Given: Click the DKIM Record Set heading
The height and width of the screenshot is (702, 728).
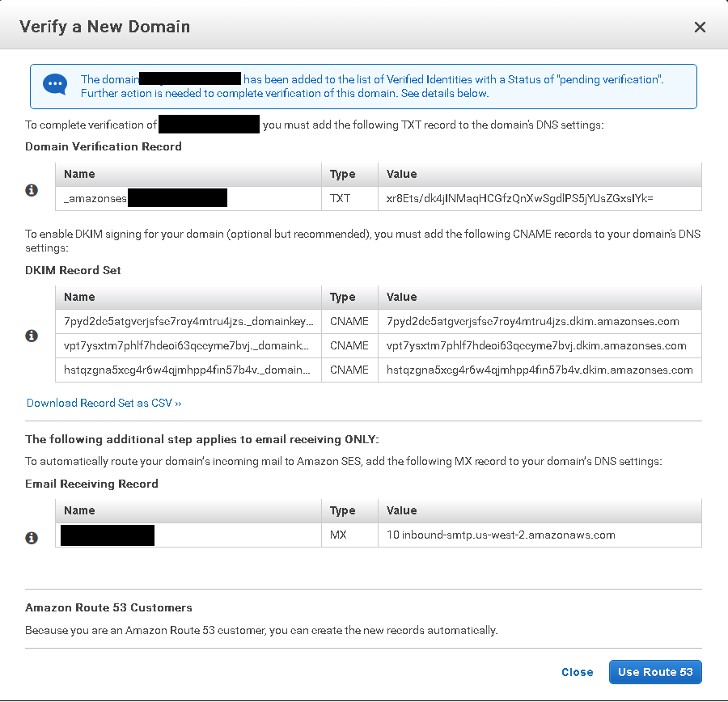Looking at the screenshot, I should [73, 270].
